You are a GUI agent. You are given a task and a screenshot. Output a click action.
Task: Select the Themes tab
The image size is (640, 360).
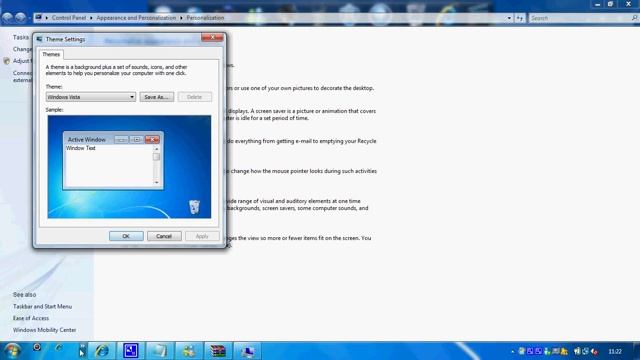pyautogui.click(x=51, y=54)
